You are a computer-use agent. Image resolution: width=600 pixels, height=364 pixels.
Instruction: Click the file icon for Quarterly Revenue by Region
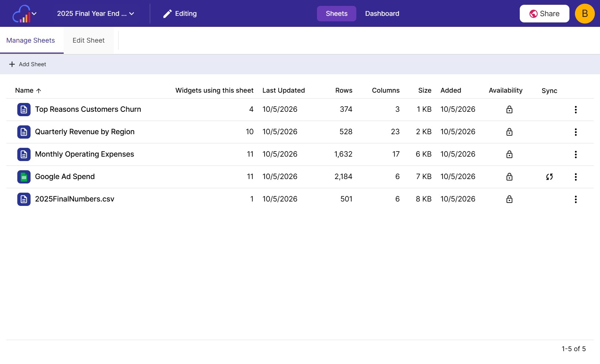click(x=24, y=132)
